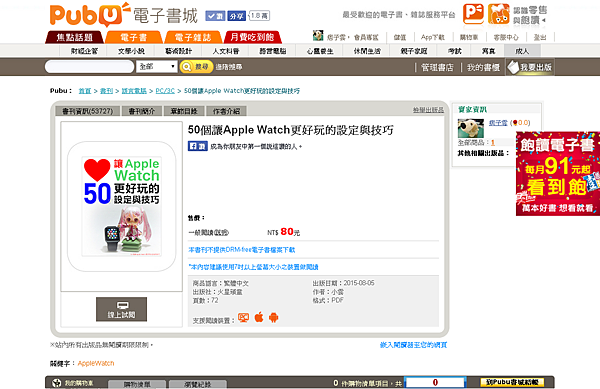Open the 親子家庭 category
This screenshot has width=600, height=389.
(414, 51)
